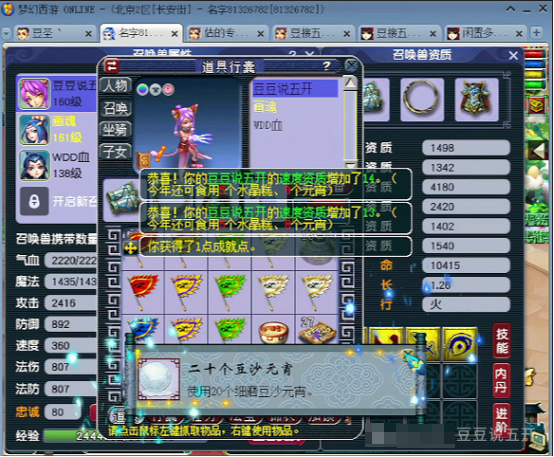Click the aptitude value 4180
Image resolution: width=554 pixels, height=457 pixels.
point(466,187)
